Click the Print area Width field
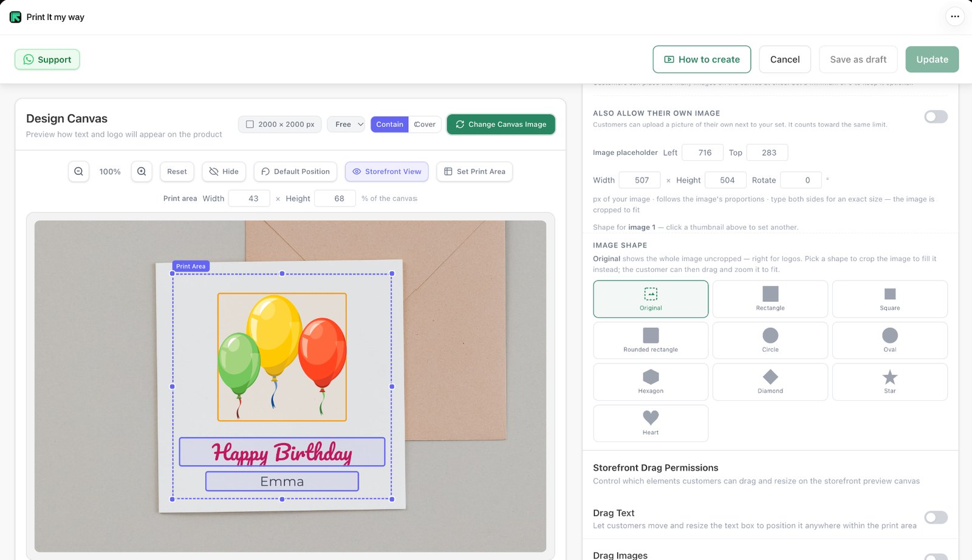The image size is (972, 560). point(249,198)
